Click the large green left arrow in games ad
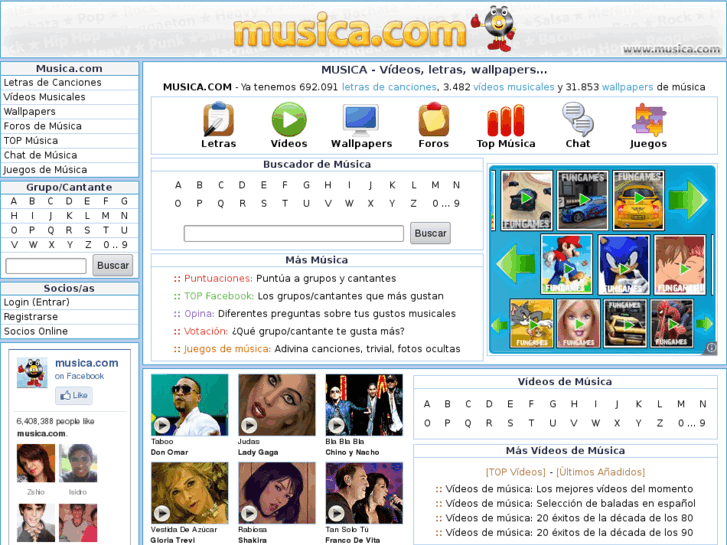 click(x=515, y=264)
